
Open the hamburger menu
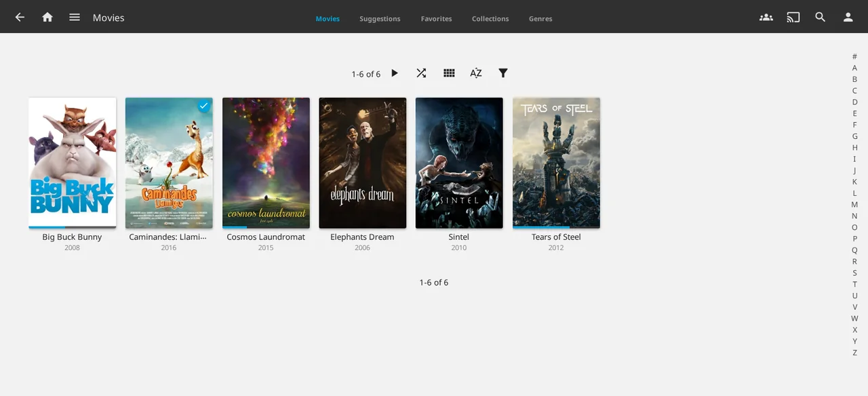coord(75,18)
